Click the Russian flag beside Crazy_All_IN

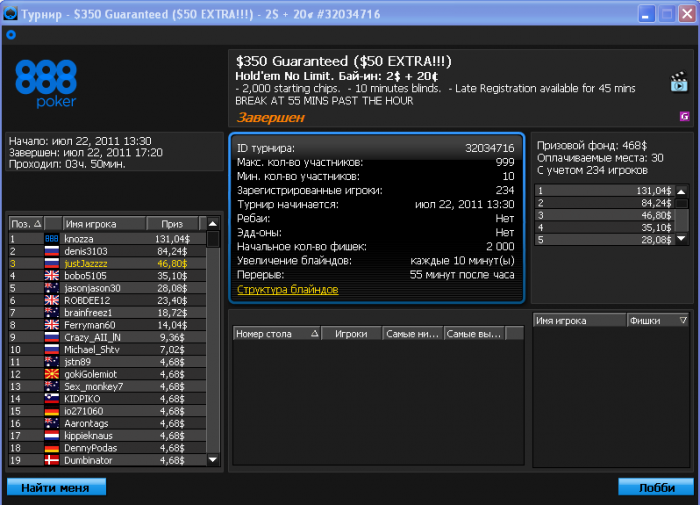pyautogui.click(x=52, y=337)
